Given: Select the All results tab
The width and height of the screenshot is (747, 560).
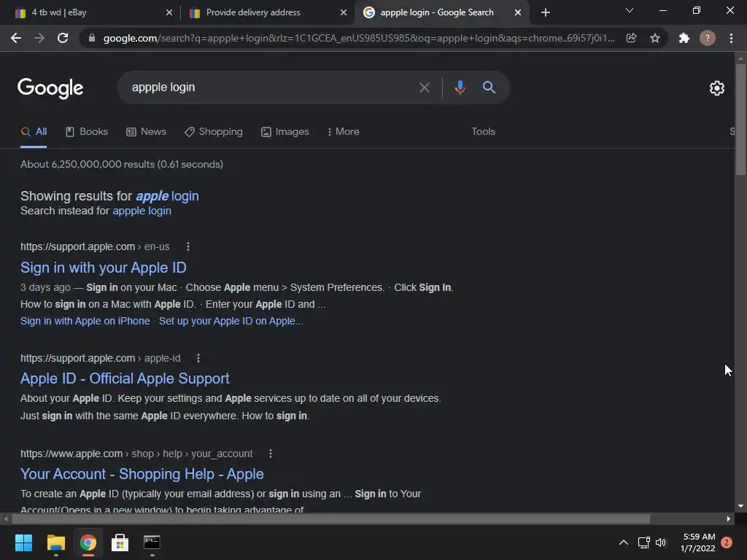Looking at the screenshot, I should pos(34,132).
